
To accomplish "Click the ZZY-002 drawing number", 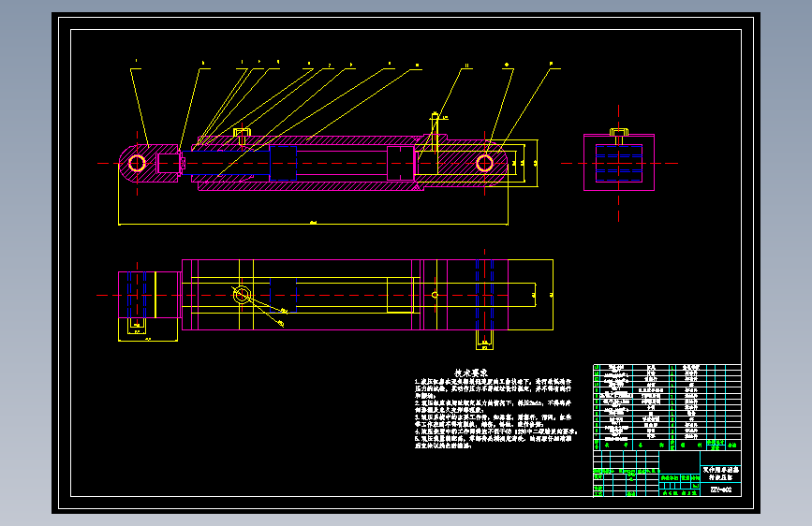I will pyautogui.click(x=721, y=489).
